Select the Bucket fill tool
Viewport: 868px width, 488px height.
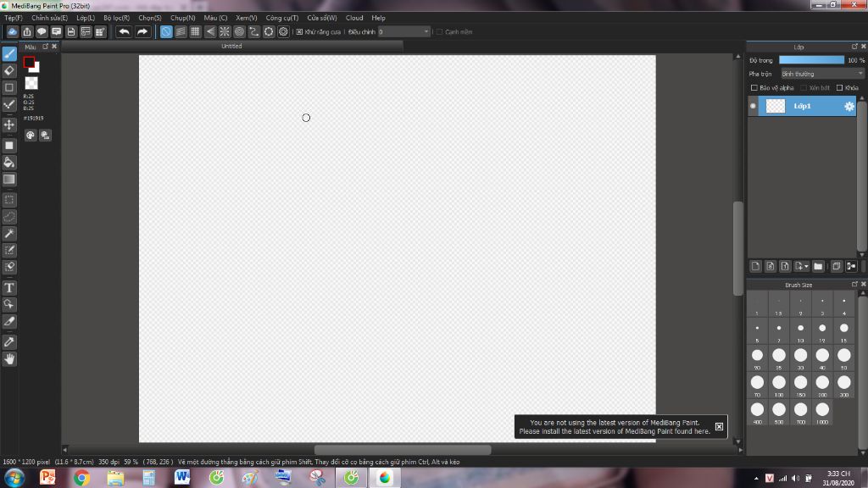[x=9, y=162]
